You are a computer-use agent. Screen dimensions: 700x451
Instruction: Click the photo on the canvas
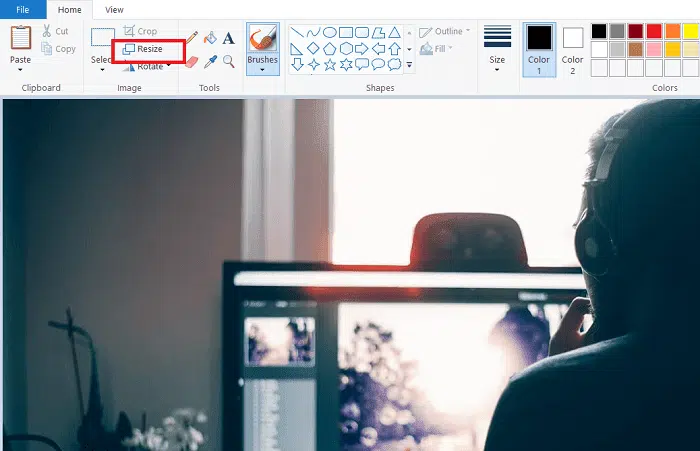[351, 275]
